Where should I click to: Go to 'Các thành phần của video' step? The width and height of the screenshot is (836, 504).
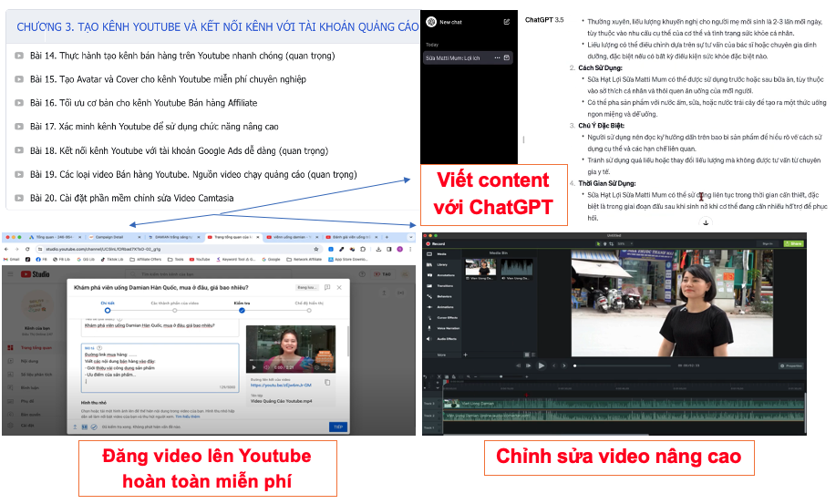coord(174,307)
